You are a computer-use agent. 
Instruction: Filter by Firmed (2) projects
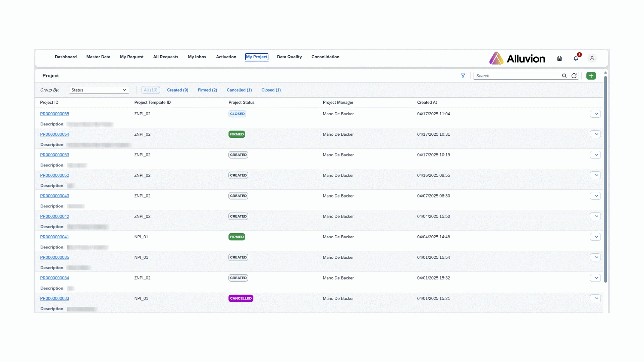pos(207,90)
